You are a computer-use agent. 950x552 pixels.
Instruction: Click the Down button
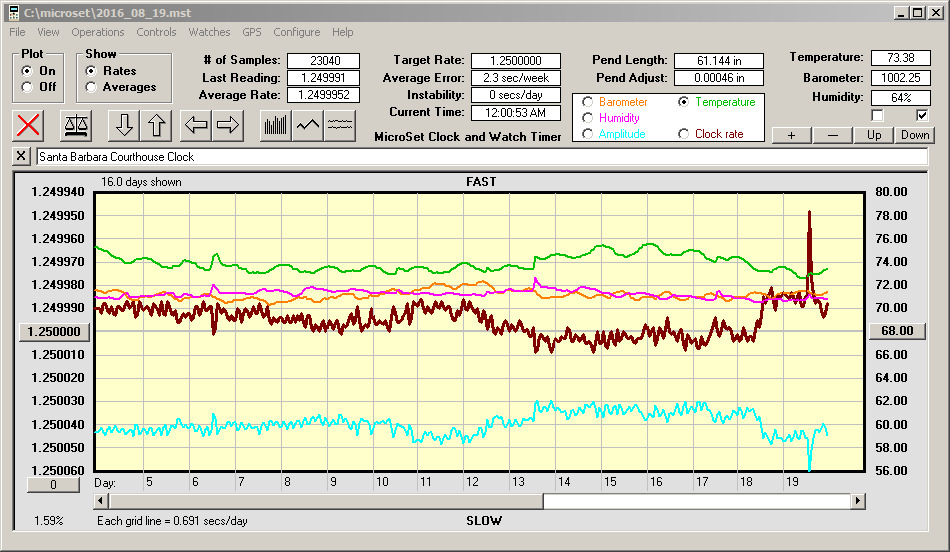(915, 135)
